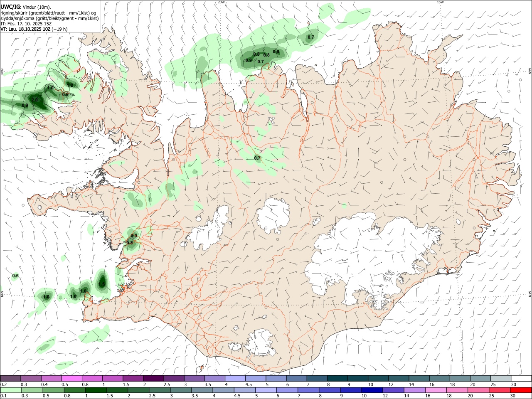Click the 20W longitude label
532x399 pixels.
(221, 2)
